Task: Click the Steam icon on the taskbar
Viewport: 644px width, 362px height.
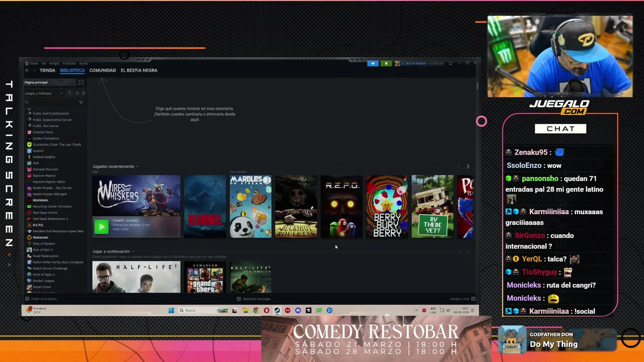Action: coord(277,310)
